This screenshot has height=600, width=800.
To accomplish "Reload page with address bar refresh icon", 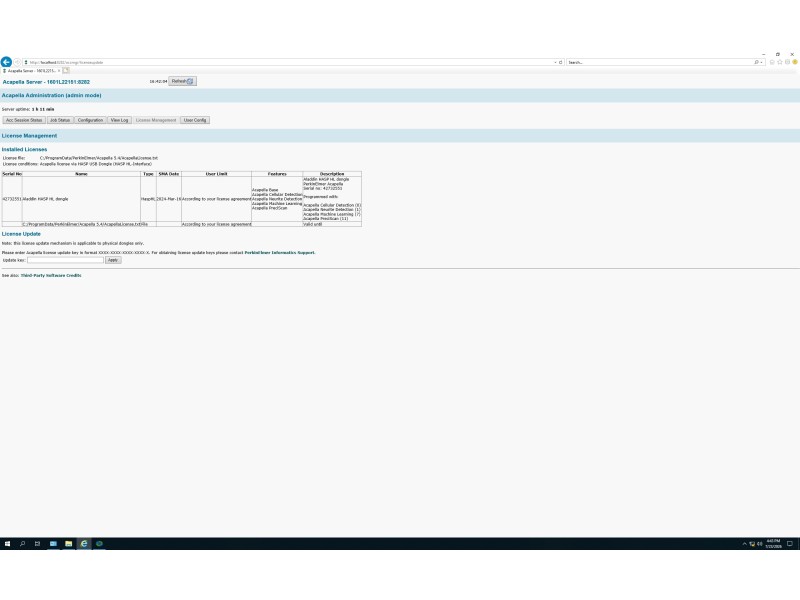I will 560,62.
